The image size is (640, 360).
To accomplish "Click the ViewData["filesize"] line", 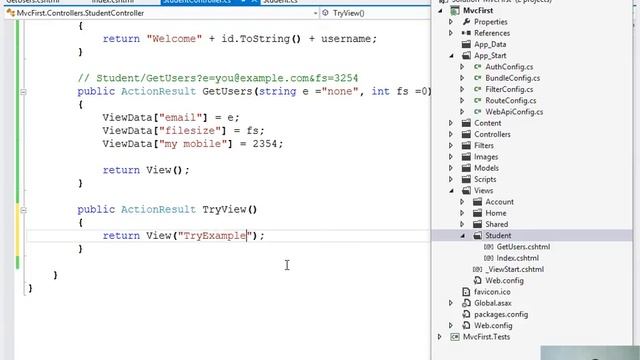I will click(183, 131).
